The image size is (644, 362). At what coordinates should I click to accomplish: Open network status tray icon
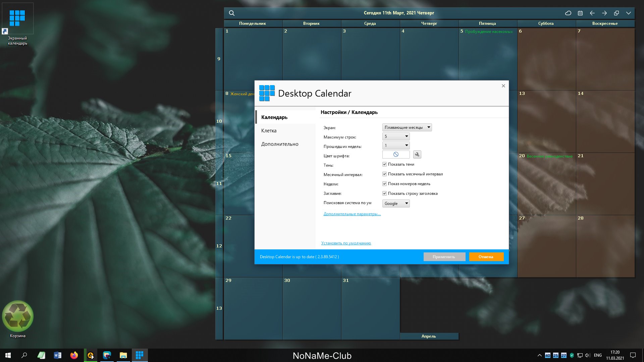(x=580, y=355)
